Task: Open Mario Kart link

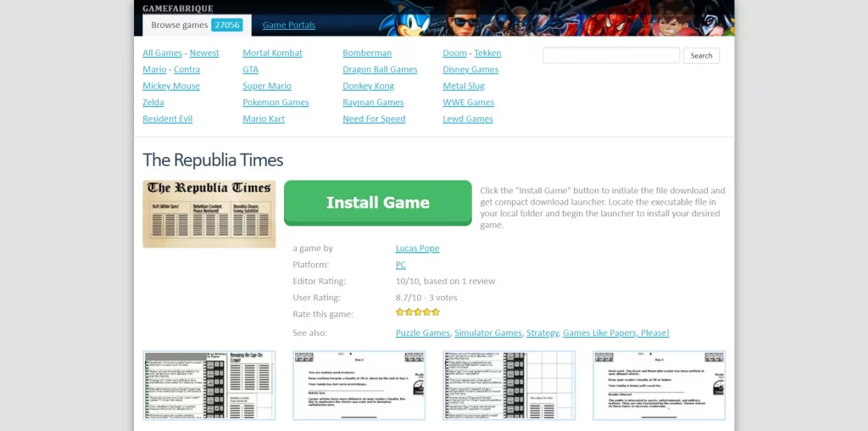Action: point(264,119)
